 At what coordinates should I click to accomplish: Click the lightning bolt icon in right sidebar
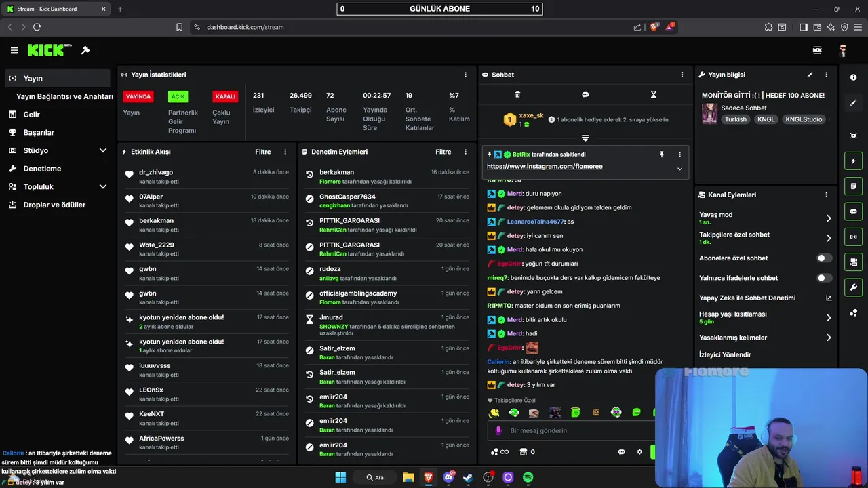[x=853, y=161]
